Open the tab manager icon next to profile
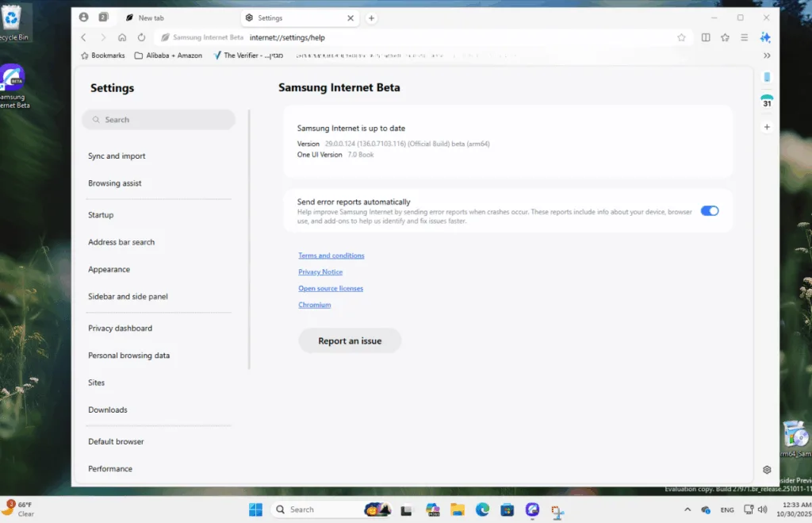812x523 pixels. click(103, 17)
